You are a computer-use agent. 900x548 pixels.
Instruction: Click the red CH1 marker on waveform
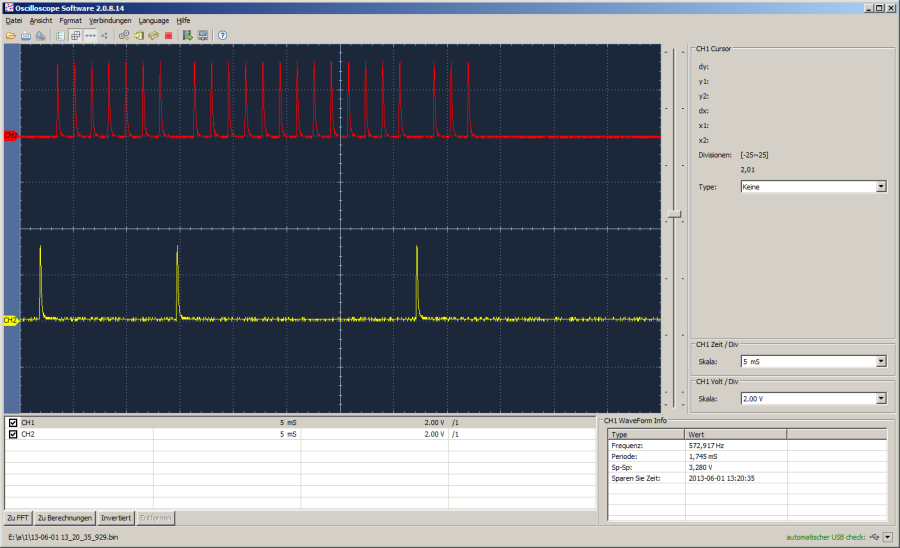10,135
